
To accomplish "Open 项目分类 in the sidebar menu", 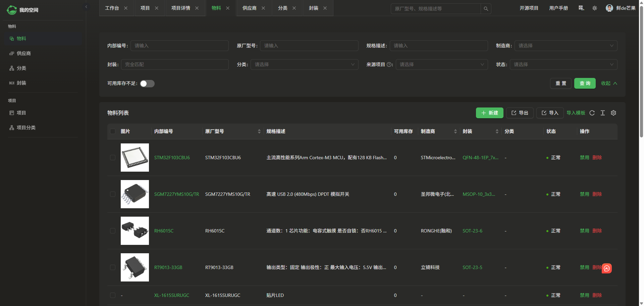I will tap(26, 128).
